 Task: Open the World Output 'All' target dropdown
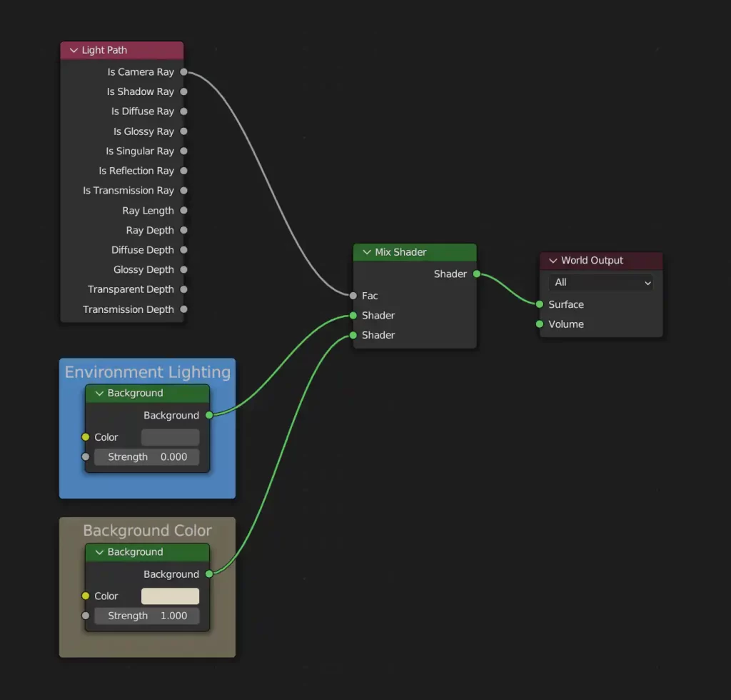click(x=602, y=283)
